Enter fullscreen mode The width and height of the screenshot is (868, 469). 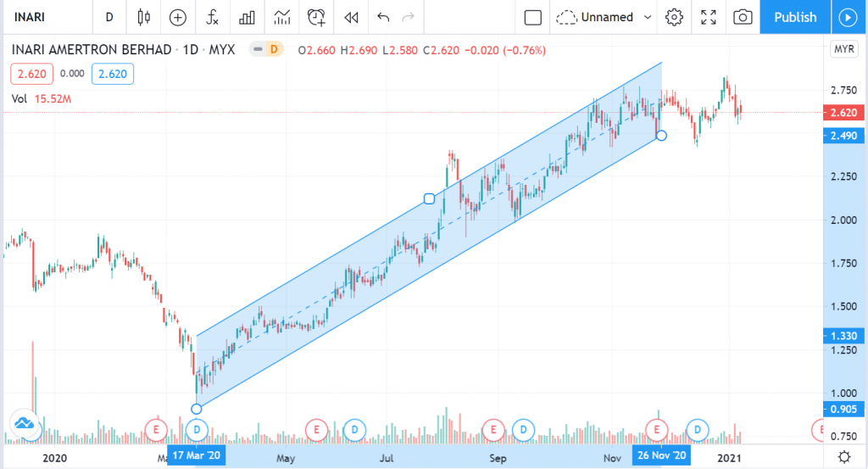coord(708,18)
